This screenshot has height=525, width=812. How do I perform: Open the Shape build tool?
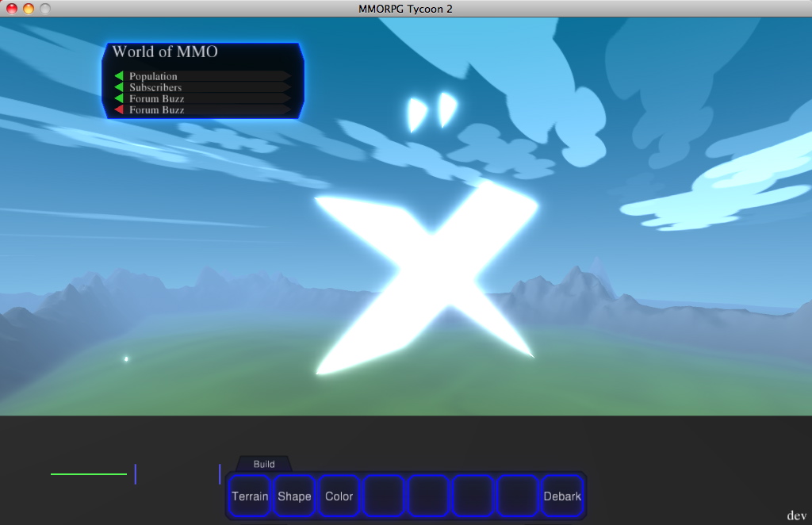tap(294, 496)
